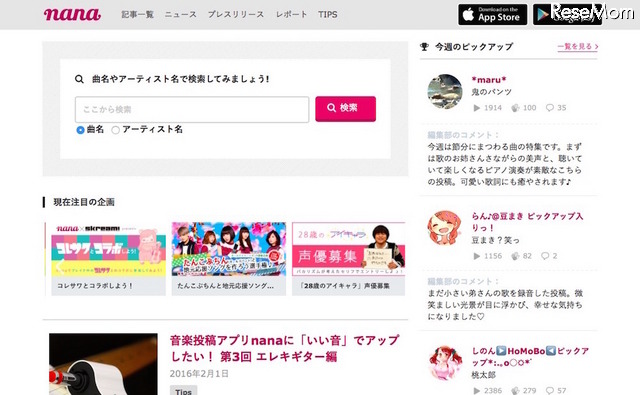640x395 pixels.
Task: Click the しのん HoMoBo avatar image
Action: pyautogui.click(x=445, y=363)
